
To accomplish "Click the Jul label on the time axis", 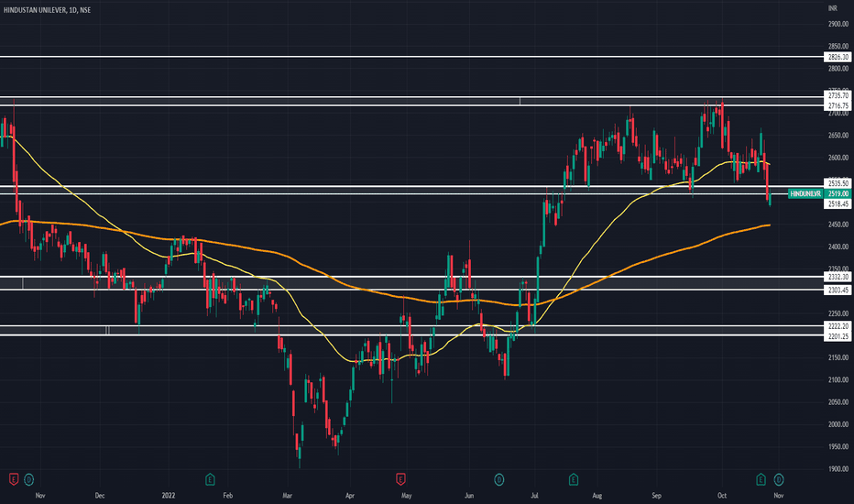I will (534, 496).
